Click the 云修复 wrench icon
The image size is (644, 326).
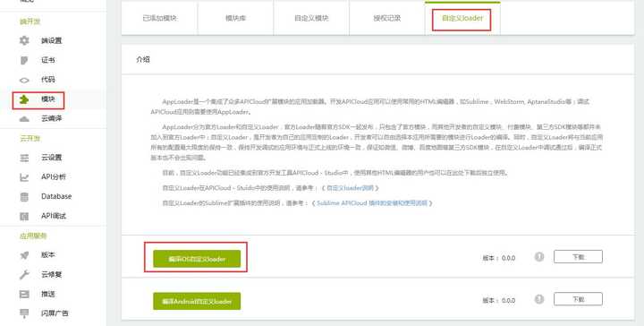click(24, 275)
